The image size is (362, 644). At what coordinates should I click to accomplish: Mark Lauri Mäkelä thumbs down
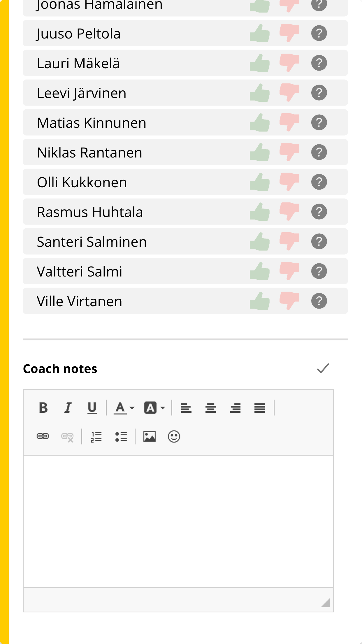(x=289, y=63)
